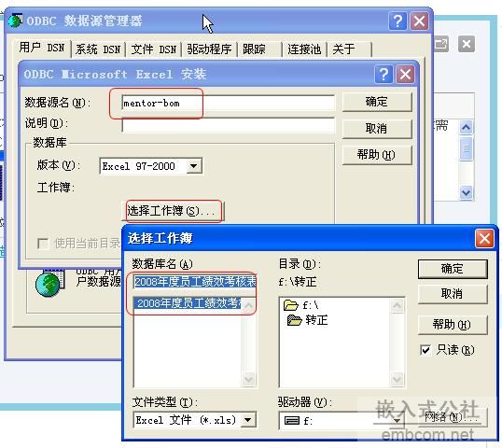Click the scroll up arrow in the background list

[x=466, y=128]
